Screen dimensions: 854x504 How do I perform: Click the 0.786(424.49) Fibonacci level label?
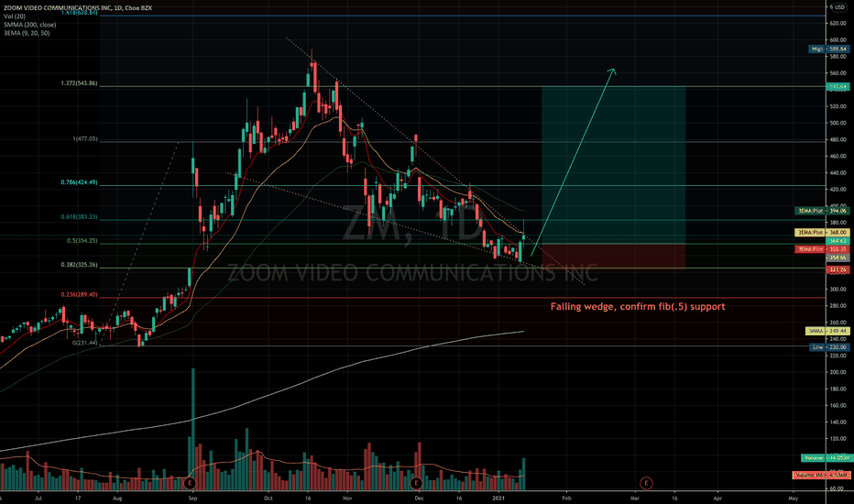coord(79,182)
